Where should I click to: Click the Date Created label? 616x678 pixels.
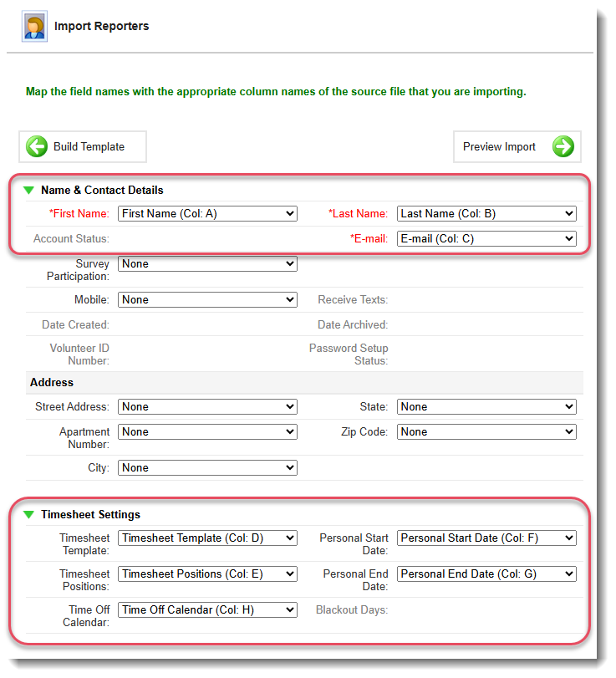(x=76, y=324)
